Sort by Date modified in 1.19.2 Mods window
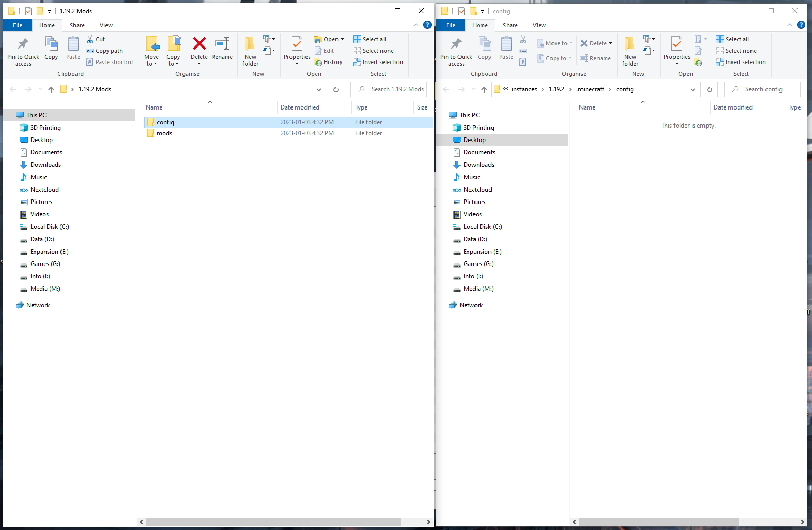The height and width of the screenshot is (530, 812). pyautogui.click(x=314, y=107)
